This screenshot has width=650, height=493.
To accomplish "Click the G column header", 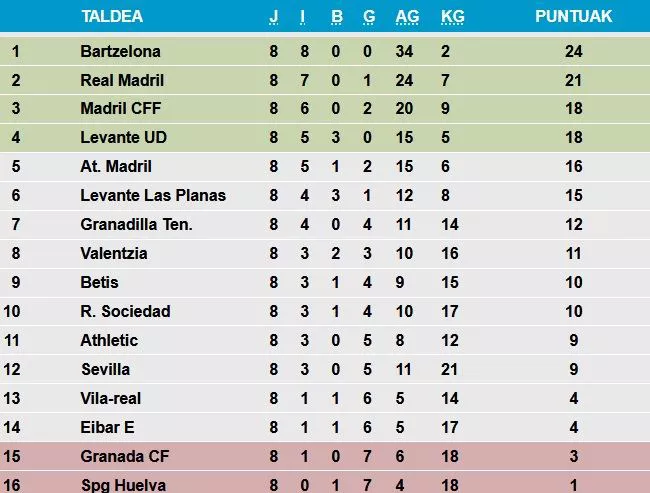I will click(369, 16).
